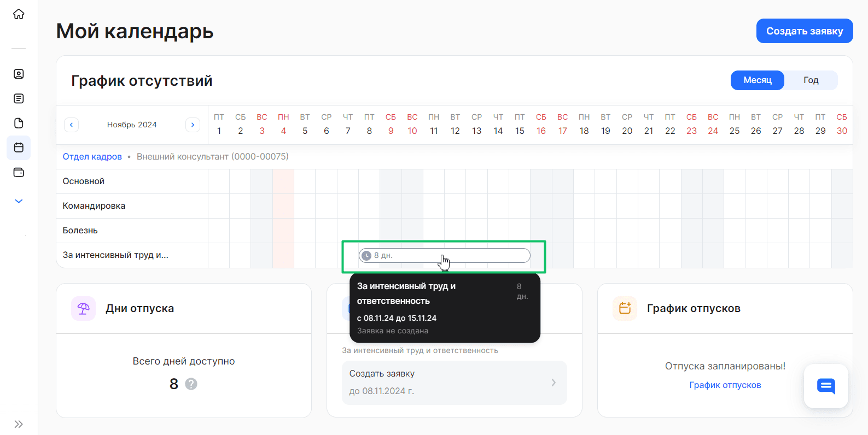Select the За интенсивный труд и... row
This screenshot has width=868, height=435.
coord(115,255)
